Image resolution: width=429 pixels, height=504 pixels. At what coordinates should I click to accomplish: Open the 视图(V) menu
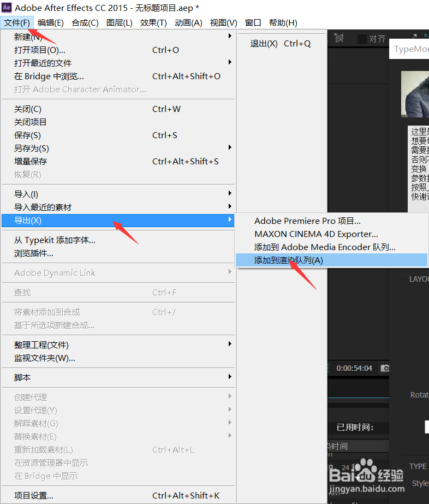tap(223, 23)
